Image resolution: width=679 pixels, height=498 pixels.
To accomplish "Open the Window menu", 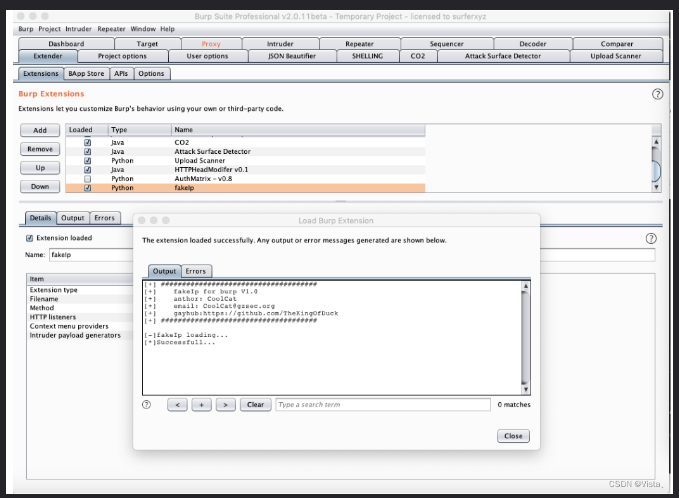I will point(143,29).
